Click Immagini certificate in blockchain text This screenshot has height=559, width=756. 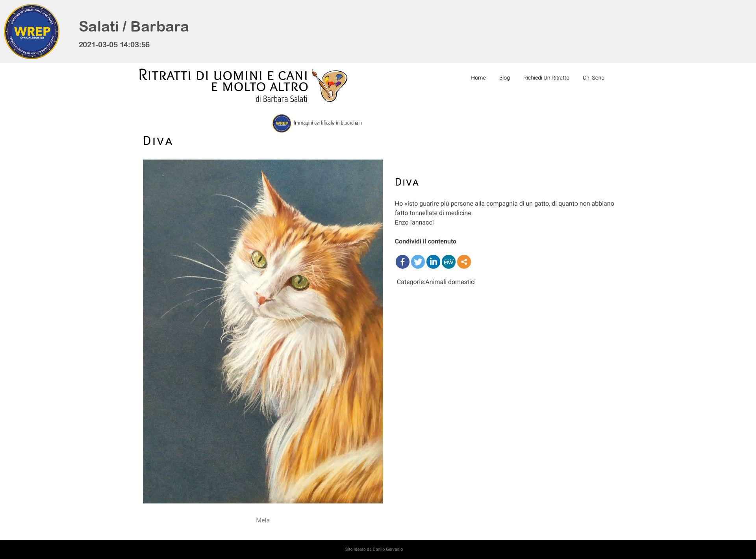[x=328, y=123]
